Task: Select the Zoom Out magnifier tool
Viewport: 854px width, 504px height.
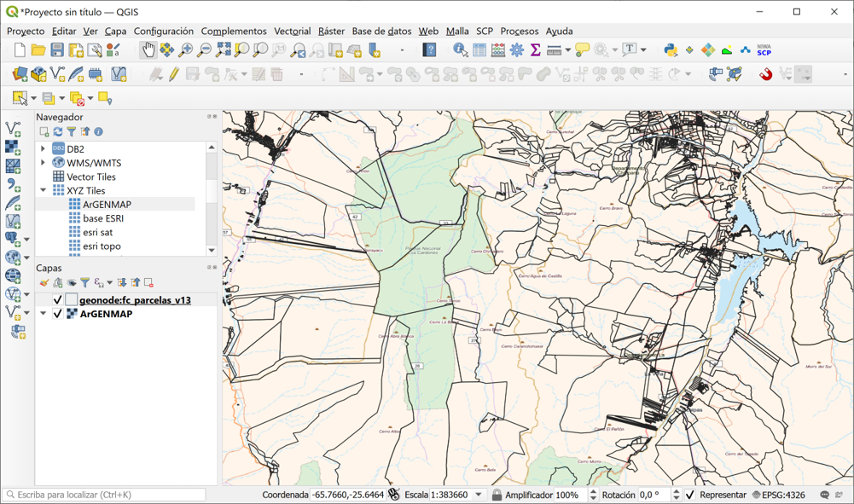Action: (204, 50)
